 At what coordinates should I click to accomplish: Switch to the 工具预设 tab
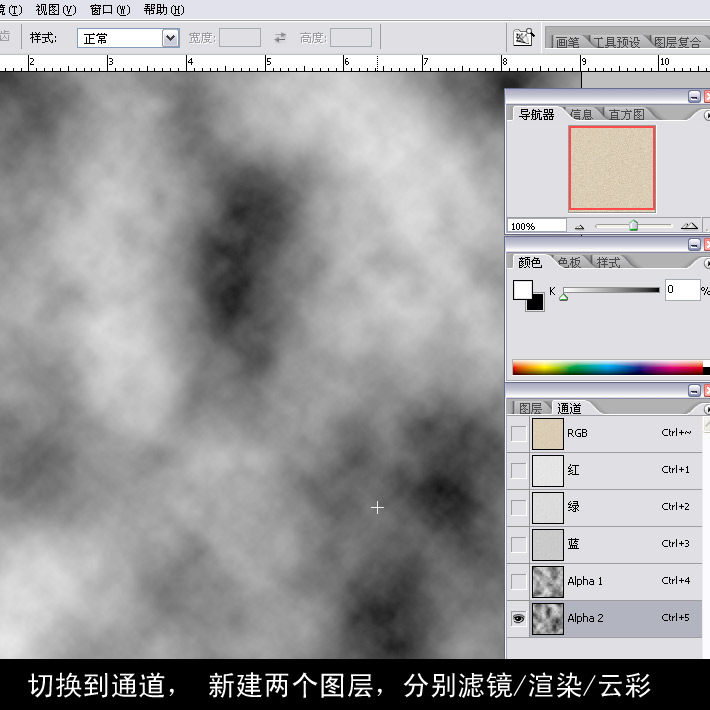(x=616, y=42)
